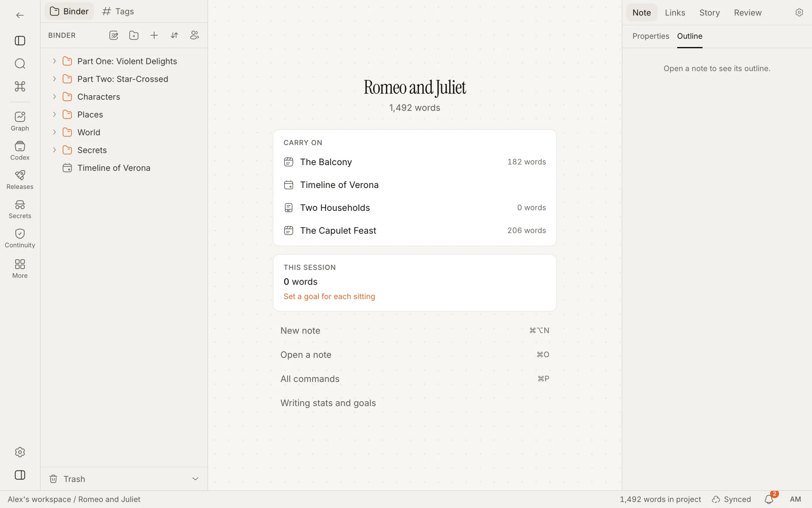Switch to the Tags tab
Viewport: 812px width, 508px height.
(118, 11)
